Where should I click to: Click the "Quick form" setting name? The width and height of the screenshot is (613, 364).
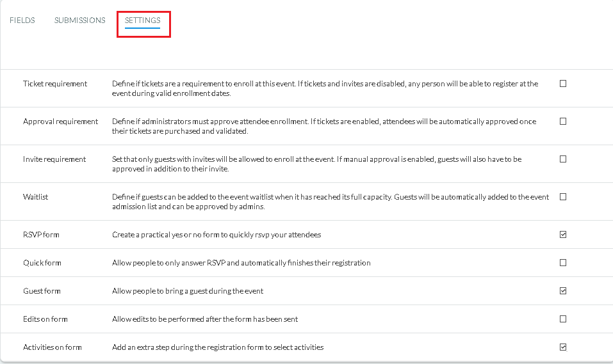[x=42, y=263]
